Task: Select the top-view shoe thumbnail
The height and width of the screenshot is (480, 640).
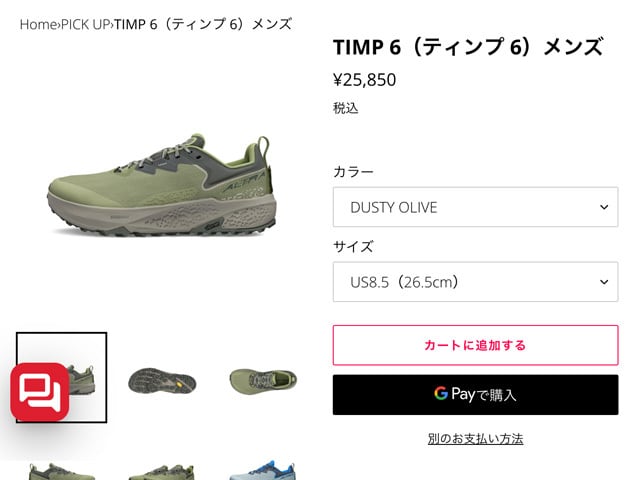Action: point(263,380)
